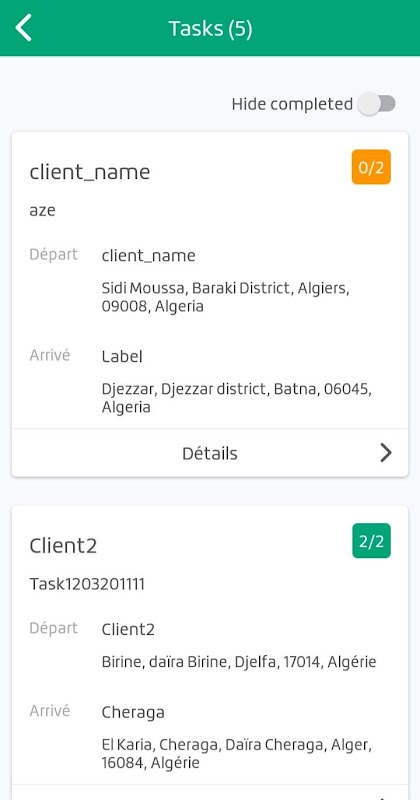The image size is (420, 800).
Task: Click the orange 0/2 progress badge
Action: [371, 167]
